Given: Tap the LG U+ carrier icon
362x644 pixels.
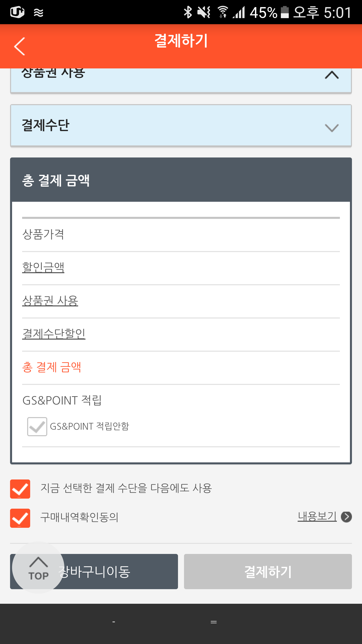Looking at the screenshot, I should pyautogui.click(x=17, y=12).
